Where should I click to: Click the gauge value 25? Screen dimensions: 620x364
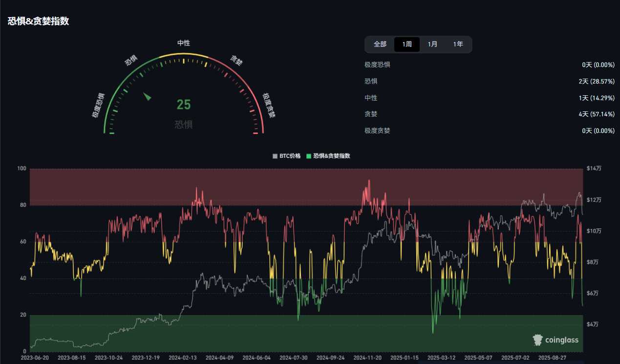pyautogui.click(x=184, y=105)
